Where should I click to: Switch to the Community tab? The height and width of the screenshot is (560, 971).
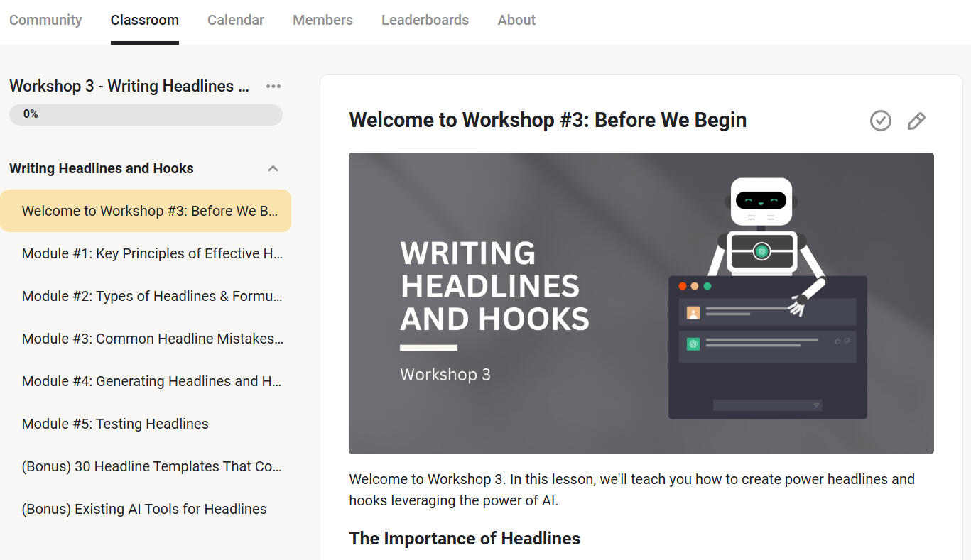(x=45, y=20)
